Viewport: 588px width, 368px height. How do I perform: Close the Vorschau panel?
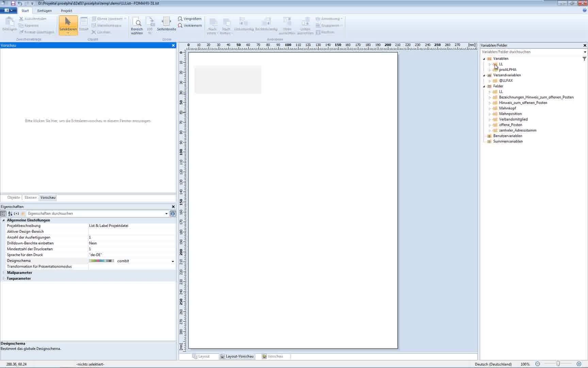pos(173,45)
